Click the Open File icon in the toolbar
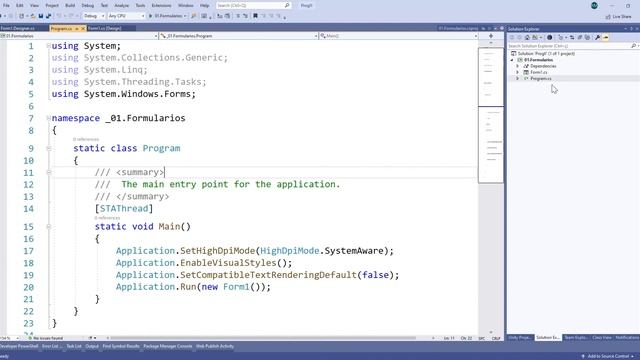 click(33, 16)
